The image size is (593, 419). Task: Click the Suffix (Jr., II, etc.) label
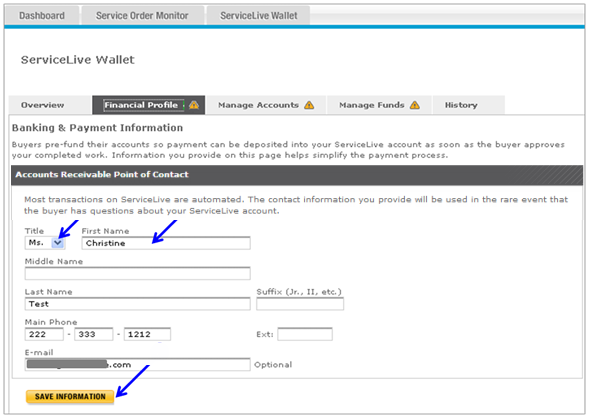[299, 292]
